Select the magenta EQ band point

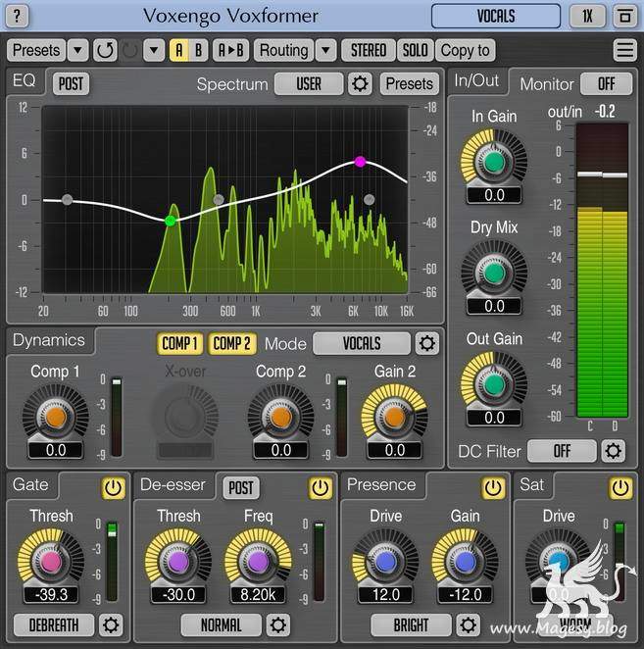click(360, 162)
